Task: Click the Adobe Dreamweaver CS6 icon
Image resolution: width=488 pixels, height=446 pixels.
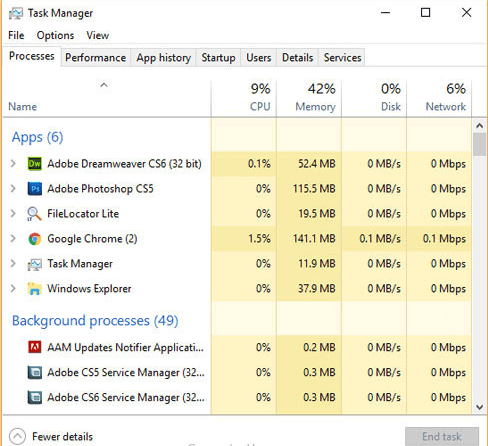Action: [x=34, y=164]
